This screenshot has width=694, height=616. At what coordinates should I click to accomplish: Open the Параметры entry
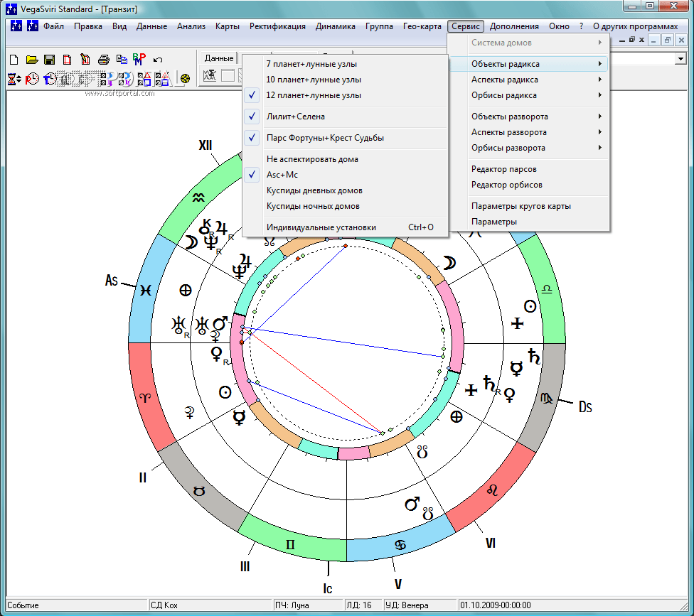pos(529,222)
